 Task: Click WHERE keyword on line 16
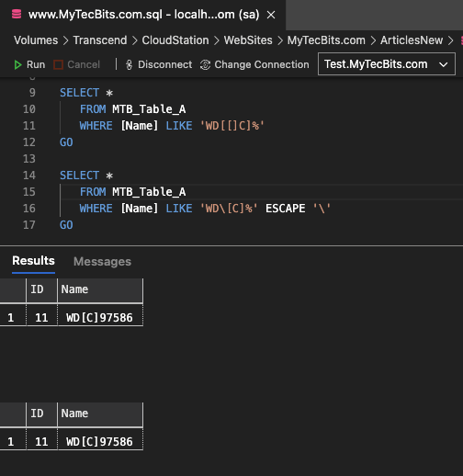(96, 209)
